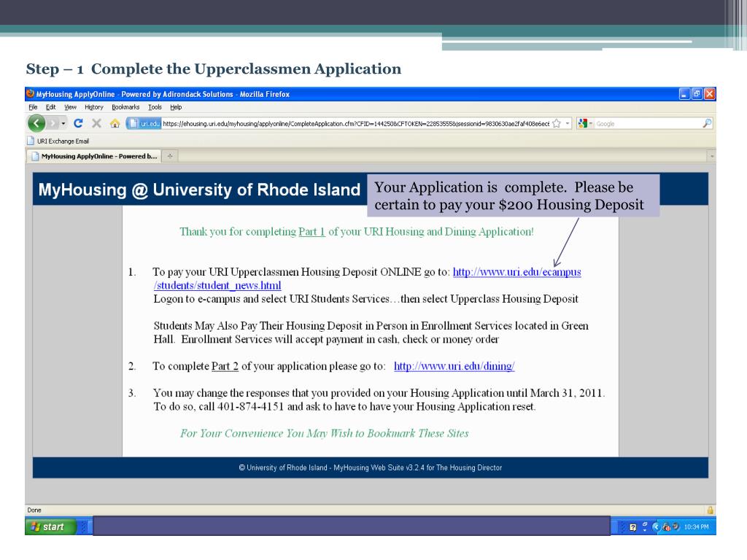747x560 pixels.
Task: Click the uri.edu site identity button
Action: click(x=144, y=124)
